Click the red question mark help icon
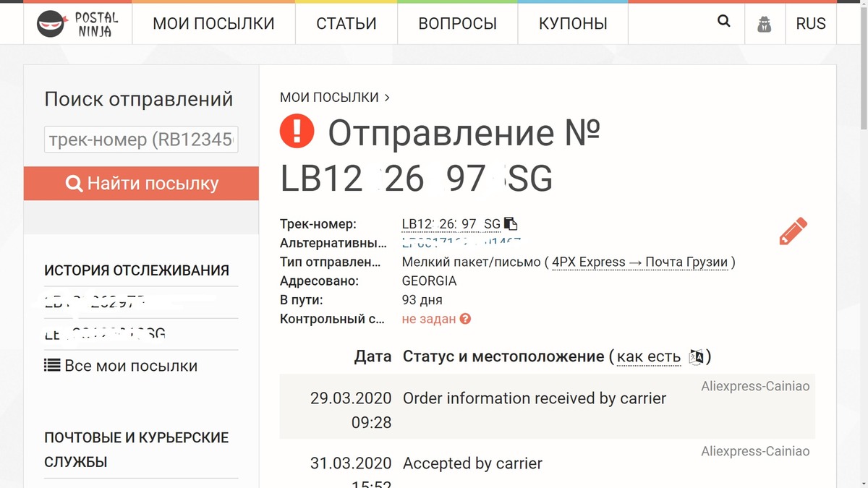 tap(465, 319)
